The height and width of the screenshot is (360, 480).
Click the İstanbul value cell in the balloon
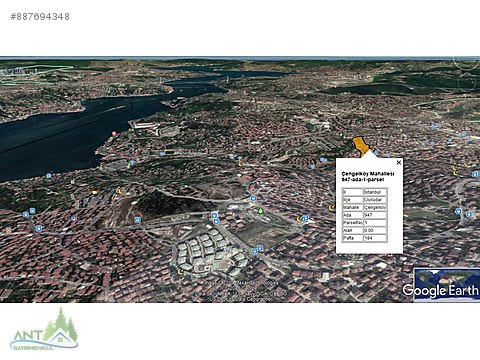coord(375,192)
